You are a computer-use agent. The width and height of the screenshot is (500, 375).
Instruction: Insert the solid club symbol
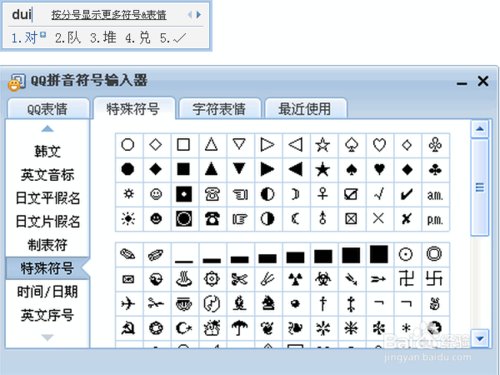coord(435,169)
